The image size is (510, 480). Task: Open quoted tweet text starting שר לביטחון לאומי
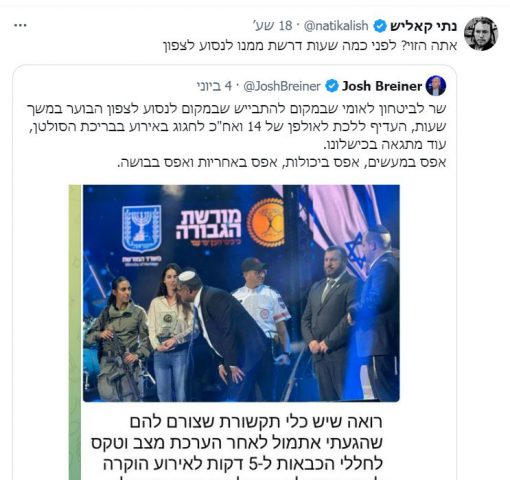[x=236, y=135]
